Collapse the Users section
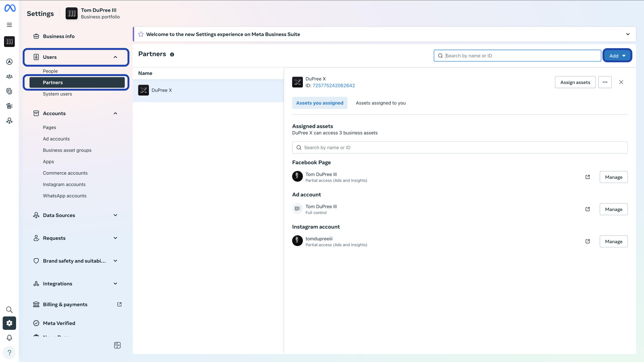 115,57
